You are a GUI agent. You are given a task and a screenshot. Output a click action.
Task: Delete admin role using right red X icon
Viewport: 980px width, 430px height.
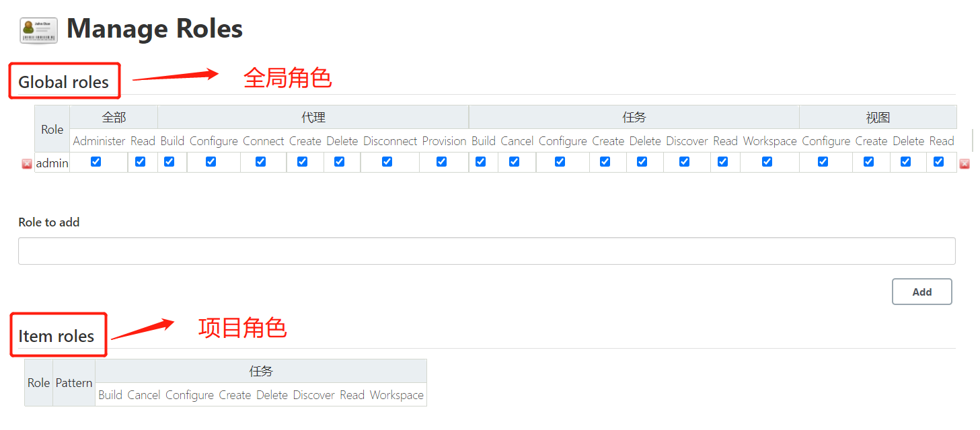(x=964, y=164)
